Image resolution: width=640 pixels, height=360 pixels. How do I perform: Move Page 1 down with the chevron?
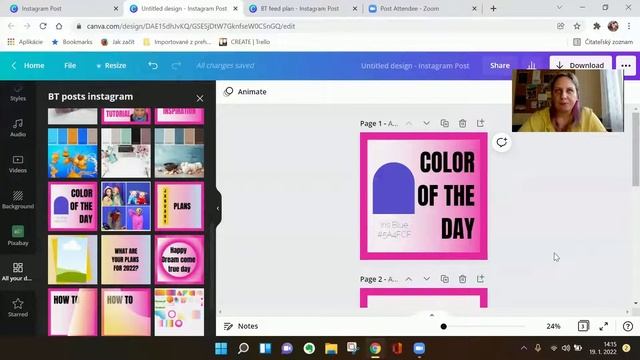[427, 123]
